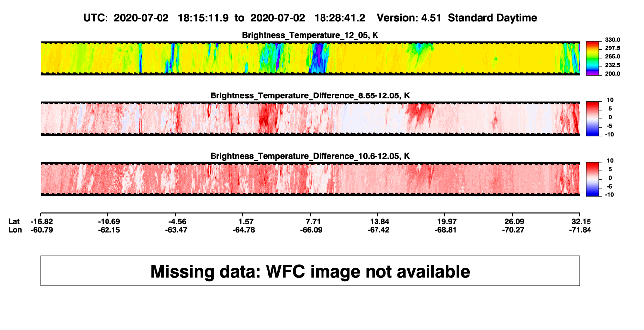Click the red-blue colorbar of the 8.65-12.05 plot
The height and width of the screenshot is (330, 644).
click(x=591, y=119)
